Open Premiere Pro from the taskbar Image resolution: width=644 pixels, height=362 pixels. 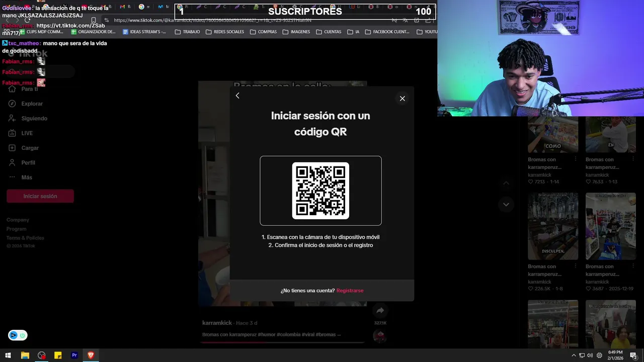click(x=74, y=355)
